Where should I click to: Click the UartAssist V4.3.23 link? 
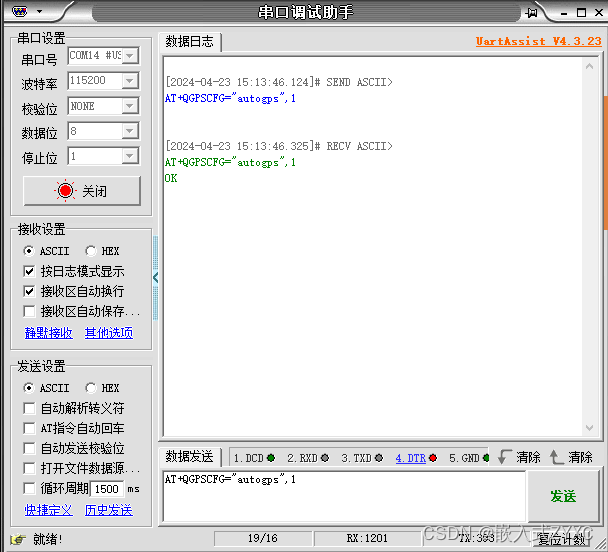[539, 41]
